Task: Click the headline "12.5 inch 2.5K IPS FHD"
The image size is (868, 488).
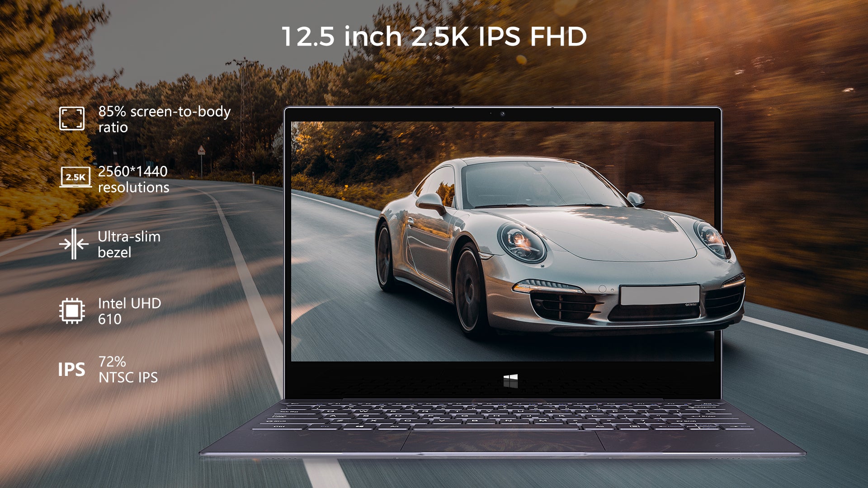Action: point(434,36)
